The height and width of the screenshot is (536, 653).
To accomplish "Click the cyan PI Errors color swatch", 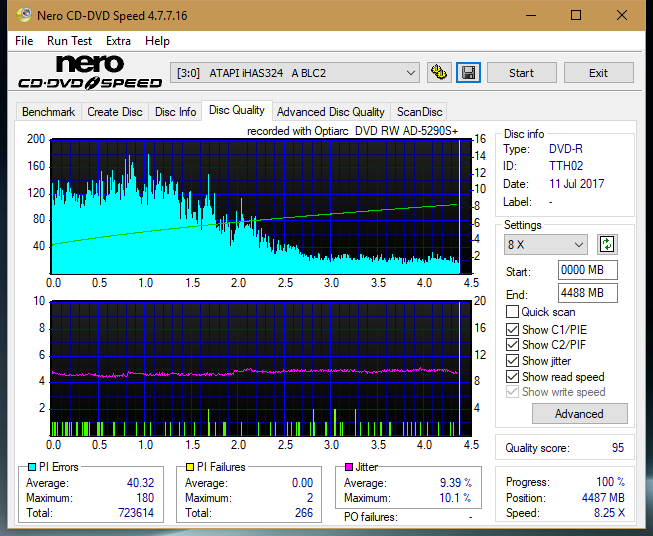I will click(x=32, y=467).
